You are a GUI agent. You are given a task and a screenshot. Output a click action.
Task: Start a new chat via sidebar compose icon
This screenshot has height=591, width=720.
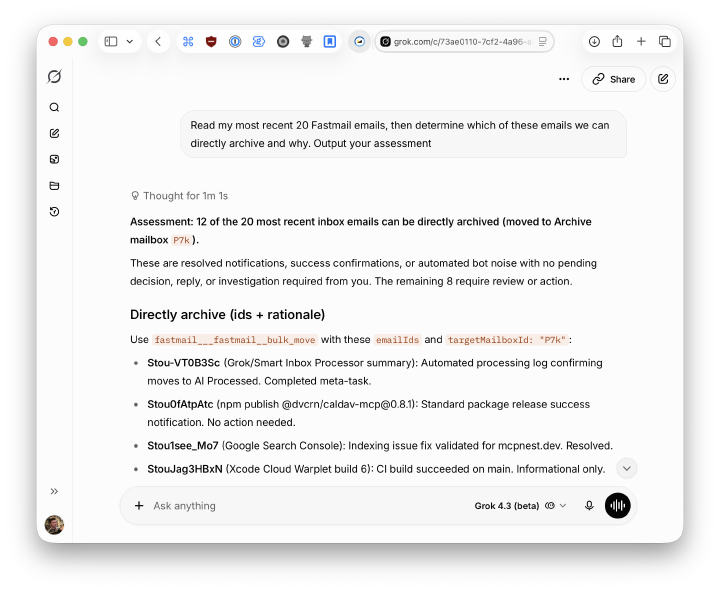[x=54, y=133]
